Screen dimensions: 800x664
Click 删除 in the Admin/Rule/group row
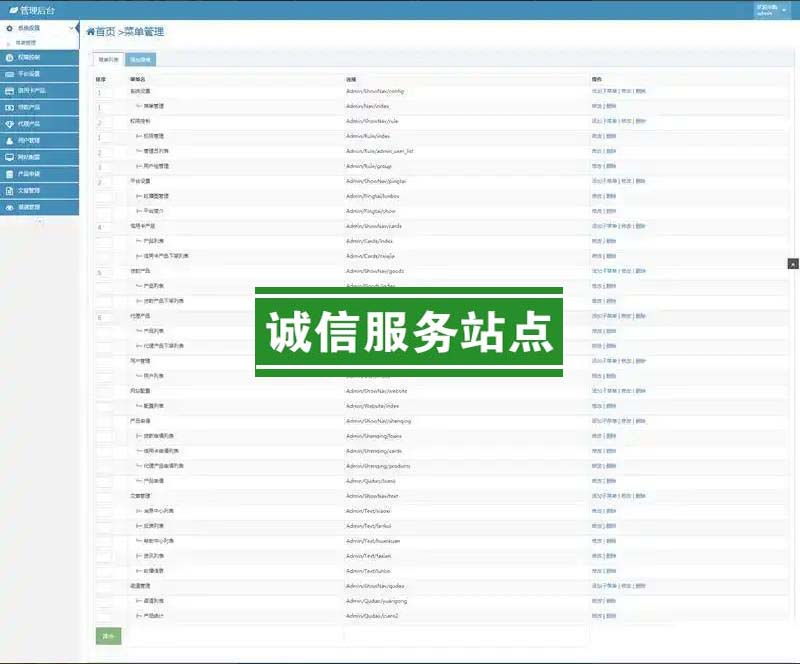point(611,166)
